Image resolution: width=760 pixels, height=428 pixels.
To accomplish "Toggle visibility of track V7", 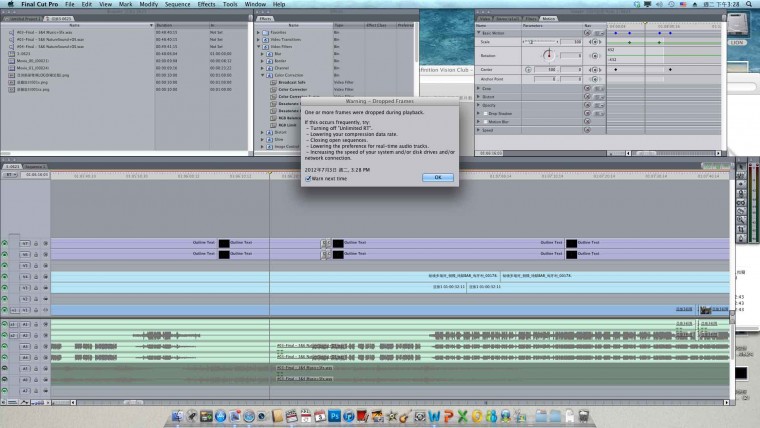I will (x=5, y=242).
